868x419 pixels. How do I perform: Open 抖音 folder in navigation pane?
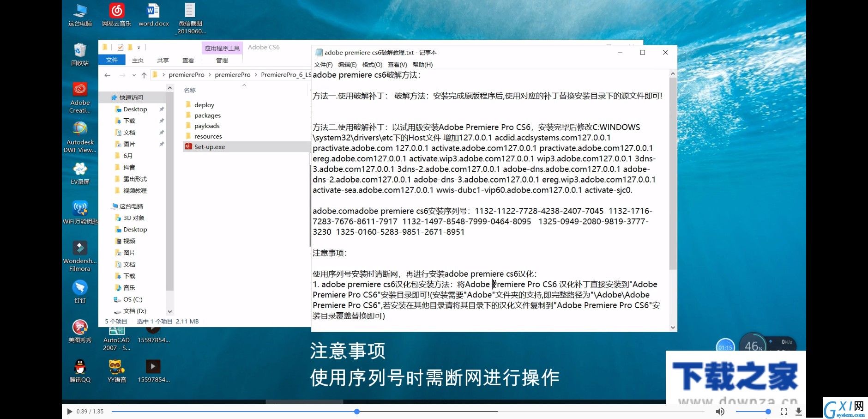pos(129,167)
